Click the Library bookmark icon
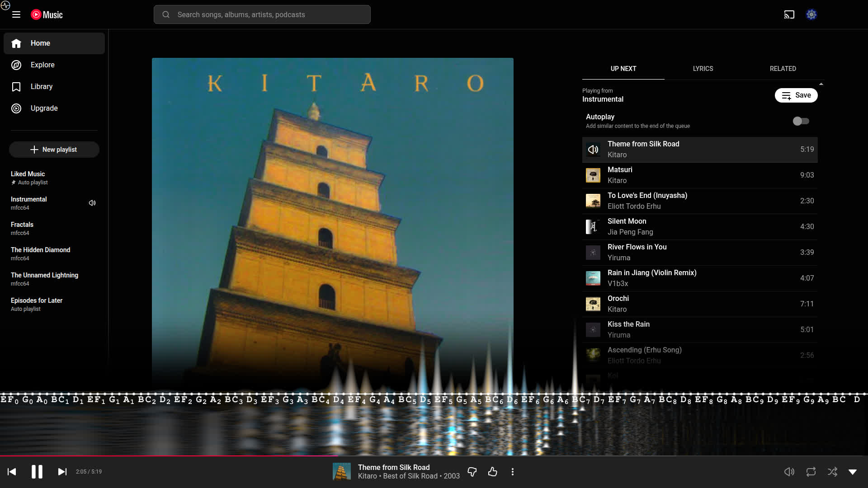This screenshot has height=488, width=868. 16,87
